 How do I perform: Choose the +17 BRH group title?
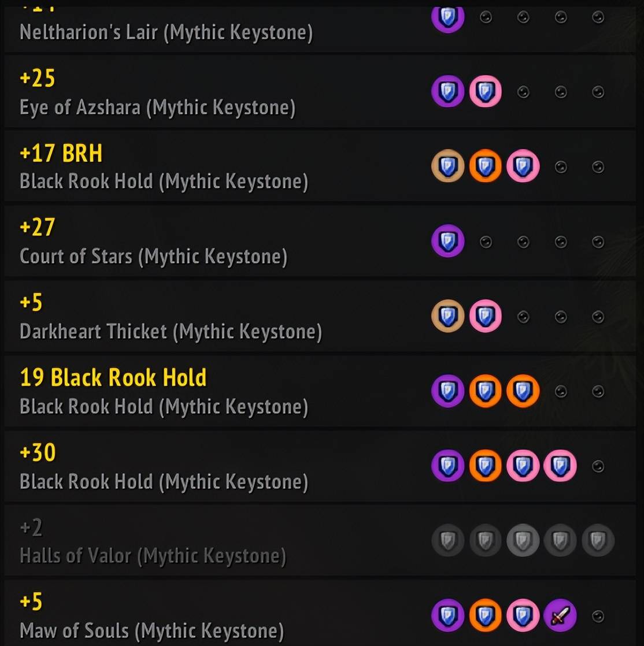pos(61,153)
